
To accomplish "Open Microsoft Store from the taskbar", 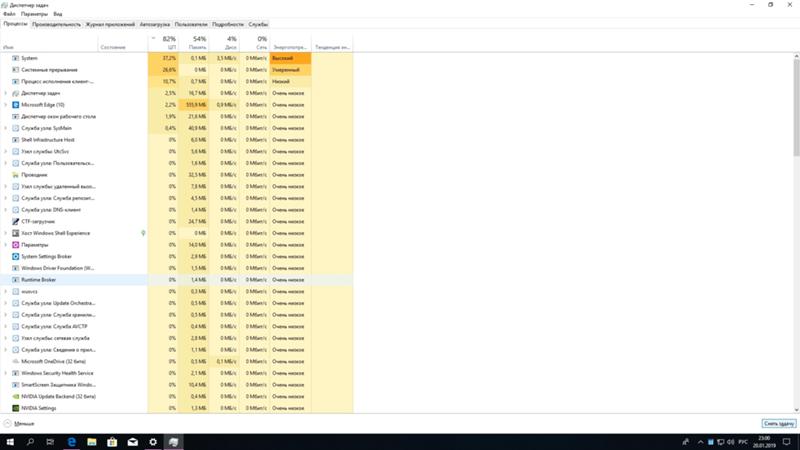I will (x=112, y=442).
